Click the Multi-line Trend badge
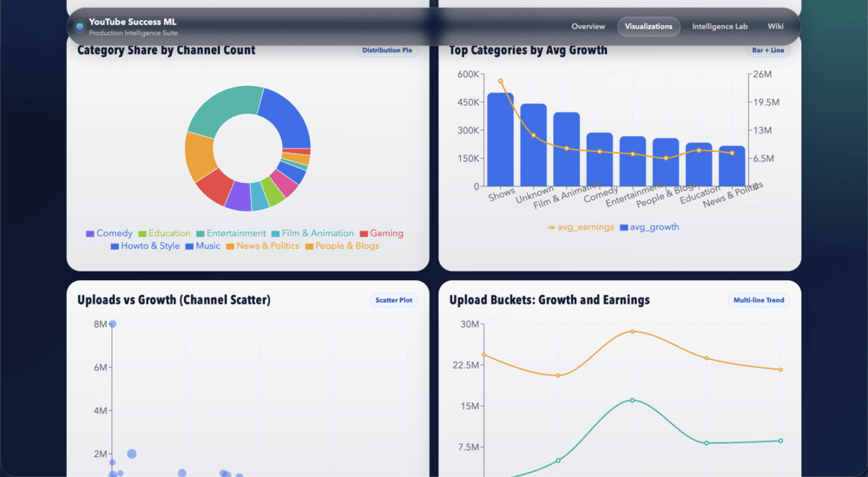This screenshot has height=477, width=868. point(759,301)
